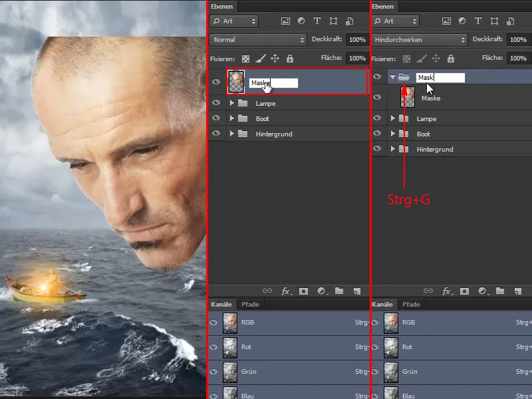
Task: Click type layer filter icon in right Ebenen panel
Action: click(478, 21)
